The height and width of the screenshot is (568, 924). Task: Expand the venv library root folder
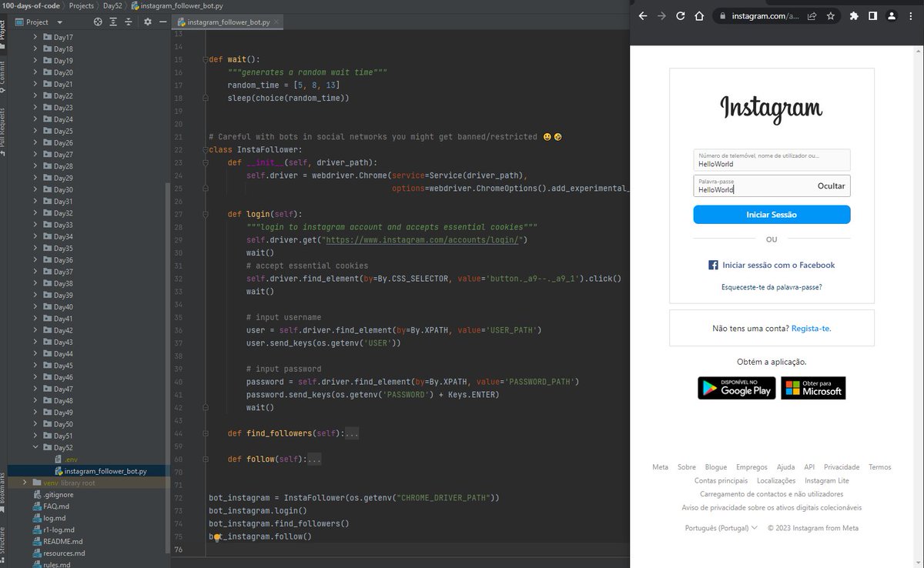[25, 483]
